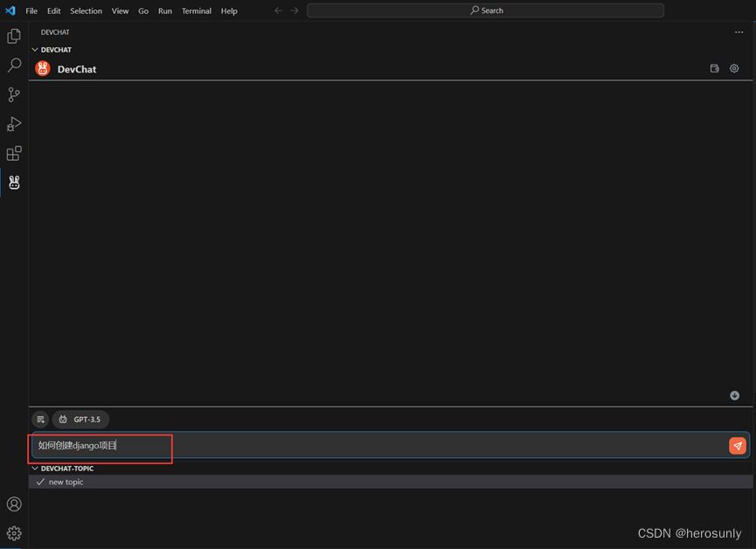
Task: Open the Terminal menu
Action: pos(197,10)
